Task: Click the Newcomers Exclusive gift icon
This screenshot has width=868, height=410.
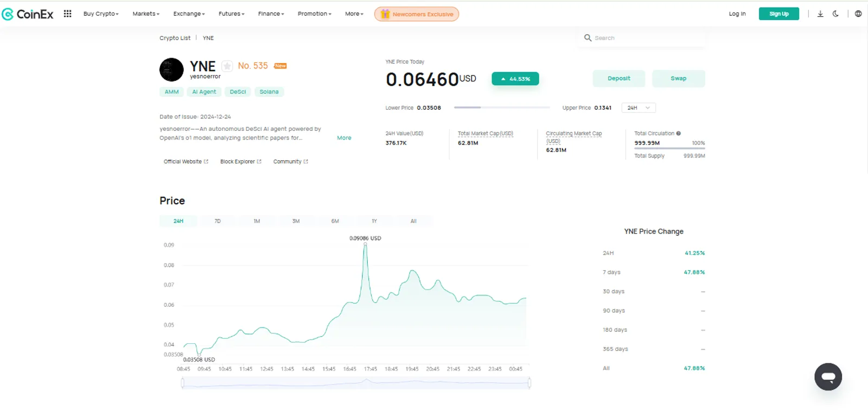Action: coord(385,14)
